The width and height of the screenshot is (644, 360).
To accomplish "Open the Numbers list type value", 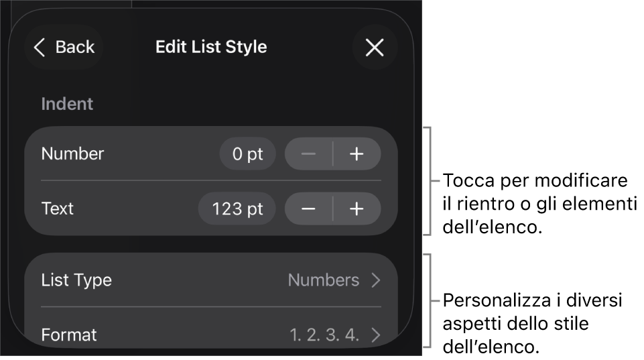I will (324, 280).
